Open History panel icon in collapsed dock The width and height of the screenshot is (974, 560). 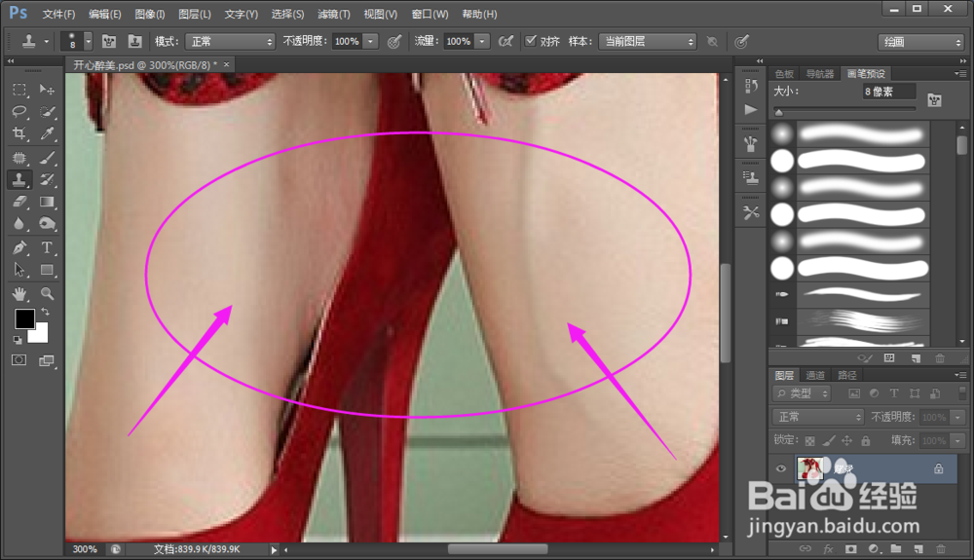pos(751,86)
